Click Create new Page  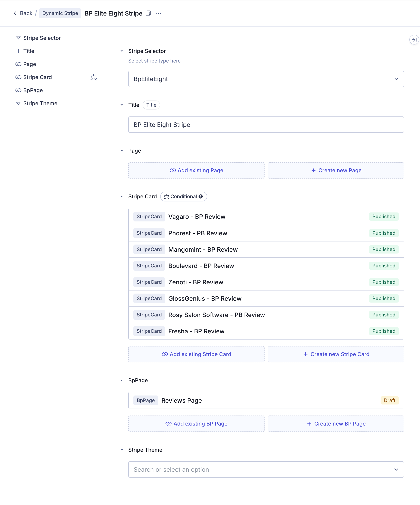(x=336, y=170)
